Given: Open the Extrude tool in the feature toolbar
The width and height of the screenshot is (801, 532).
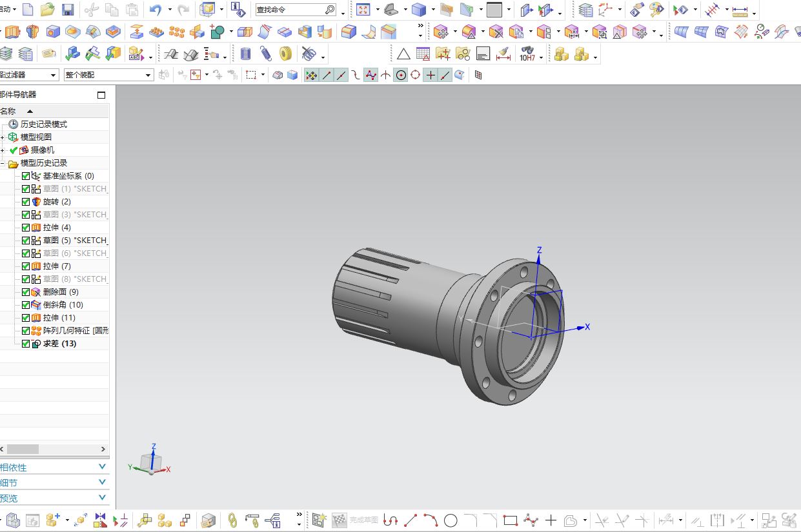Looking at the screenshot, I should (x=13, y=32).
